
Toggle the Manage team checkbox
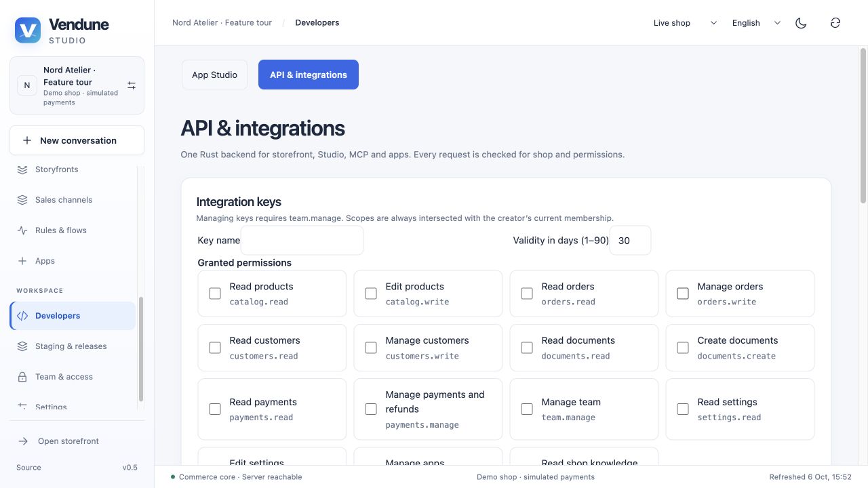coord(527,409)
